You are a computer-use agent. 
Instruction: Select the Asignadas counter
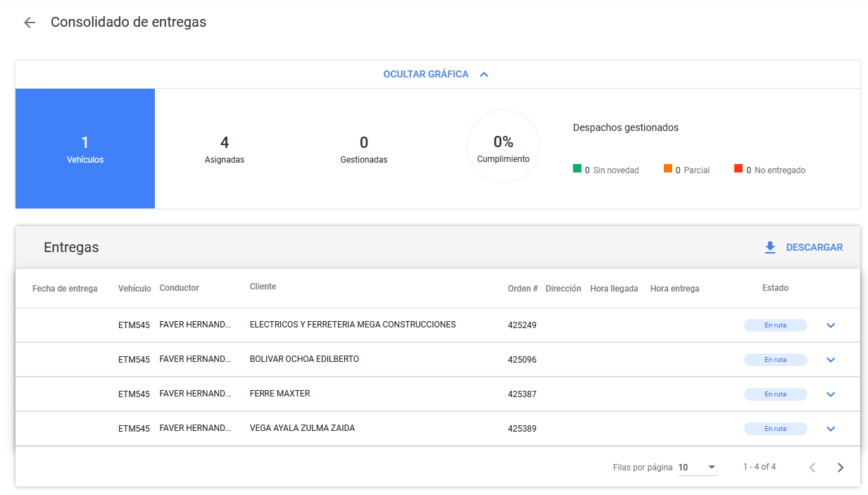click(x=225, y=149)
